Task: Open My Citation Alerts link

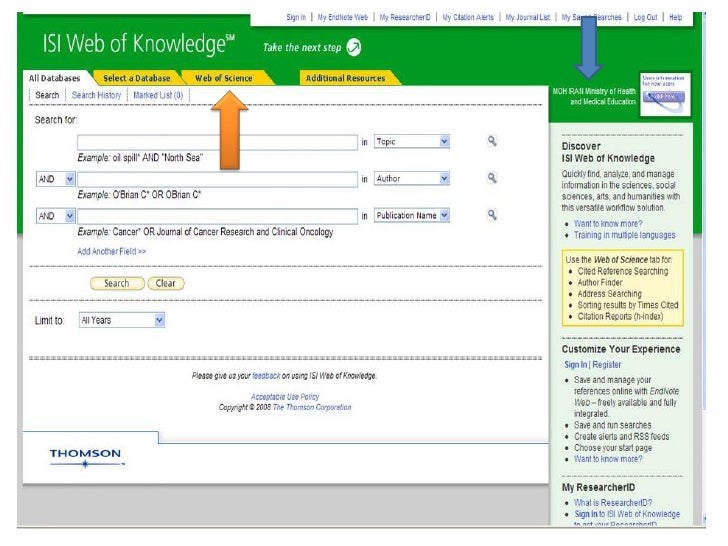Action: pyautogui.click(x=468, y=17)
